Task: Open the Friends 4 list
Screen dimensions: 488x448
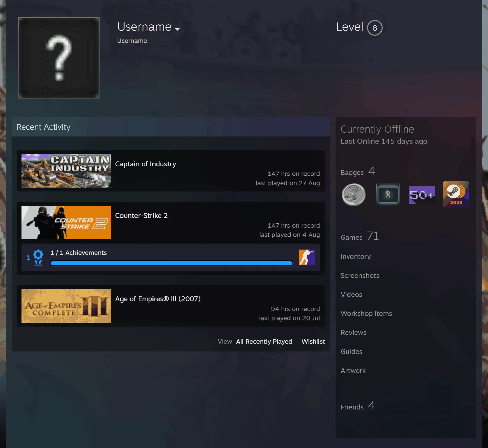Action: (x=358, y=406)
